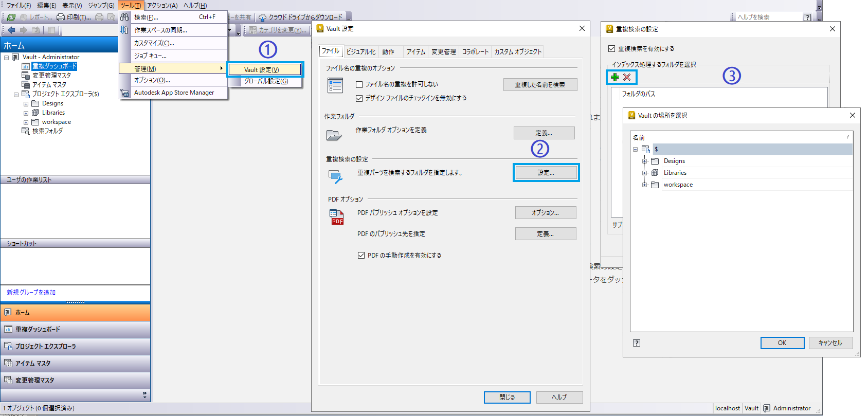Switch to the カスタム オブジェクト tab
The height and width of the screenshot is (416, 868).
518,51
